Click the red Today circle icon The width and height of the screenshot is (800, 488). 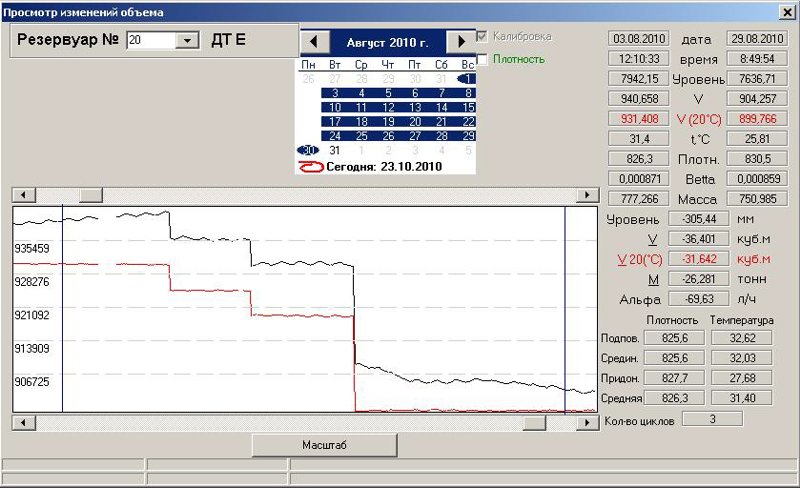tap(311, 166)
